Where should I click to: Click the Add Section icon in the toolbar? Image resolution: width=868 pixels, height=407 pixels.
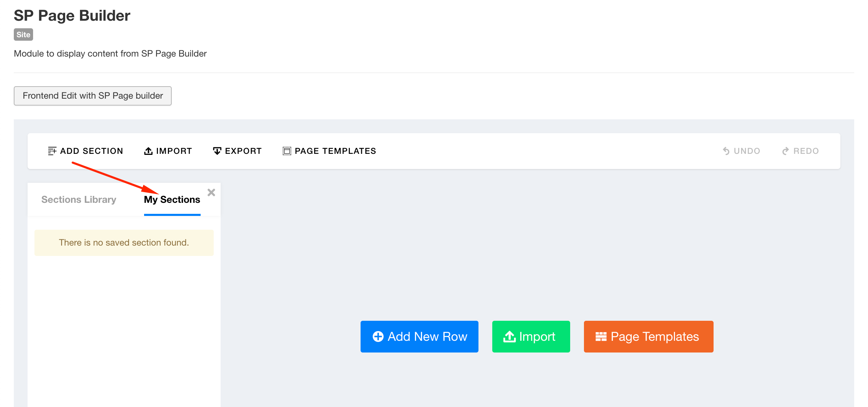coord(52,151)
